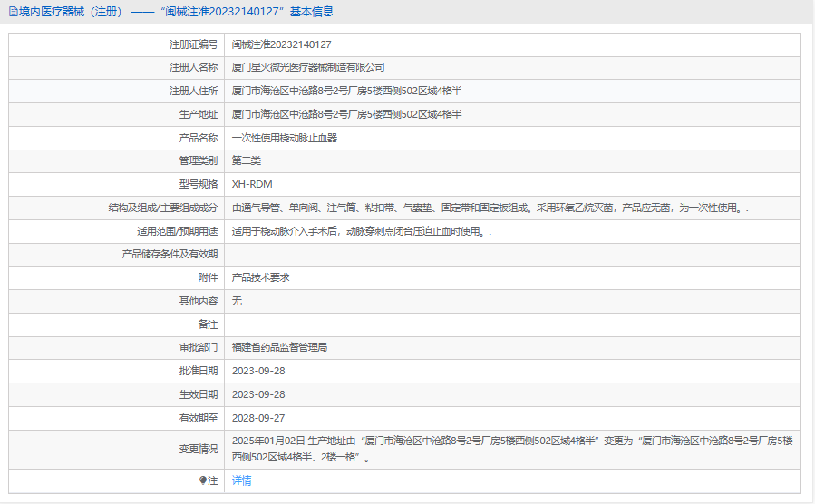
Task: Click the 注册人住所 address value
Action: tap(346, 91)
